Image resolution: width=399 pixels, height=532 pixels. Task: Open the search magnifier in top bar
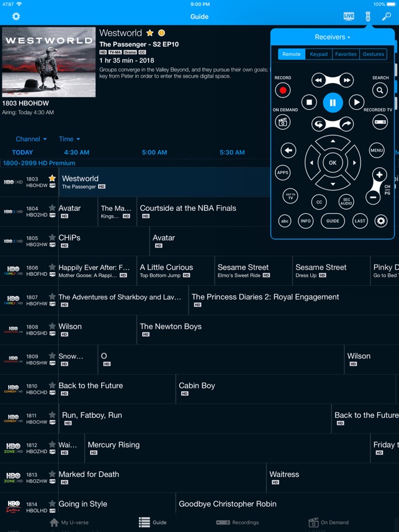(x=387, y=16)
